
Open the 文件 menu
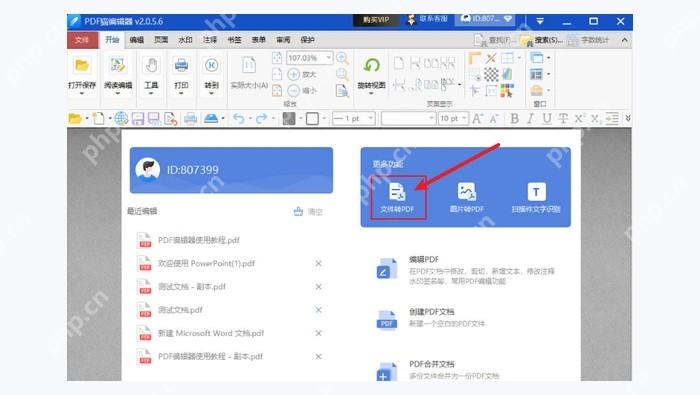(x=82, y=40)
